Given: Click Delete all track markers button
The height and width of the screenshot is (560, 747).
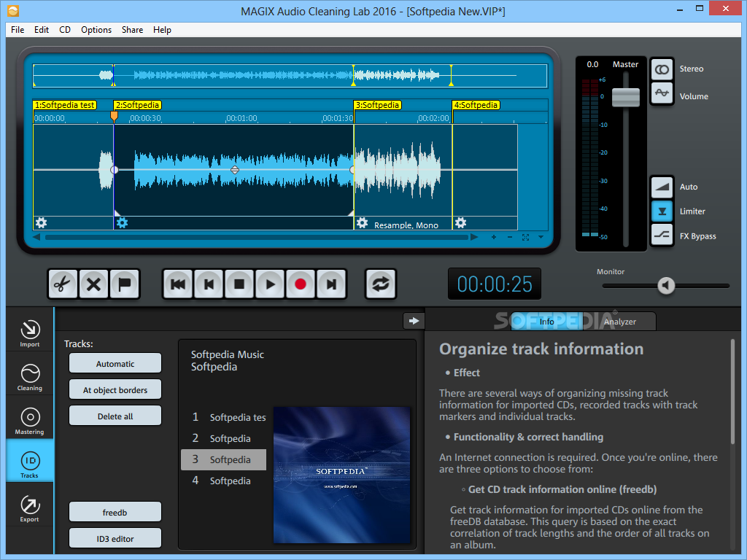Looking at the screenshot, I should 115,416.
